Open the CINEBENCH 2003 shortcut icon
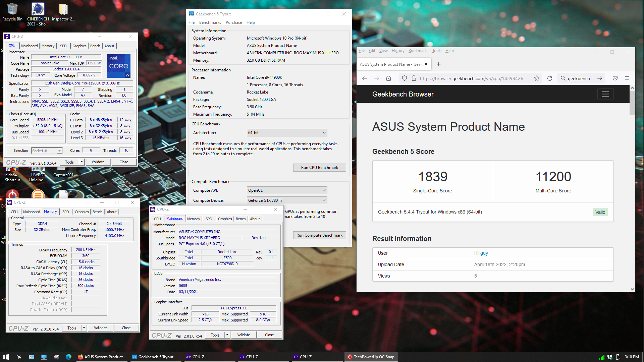Screen dimensions: 644x362 (38, 14)
